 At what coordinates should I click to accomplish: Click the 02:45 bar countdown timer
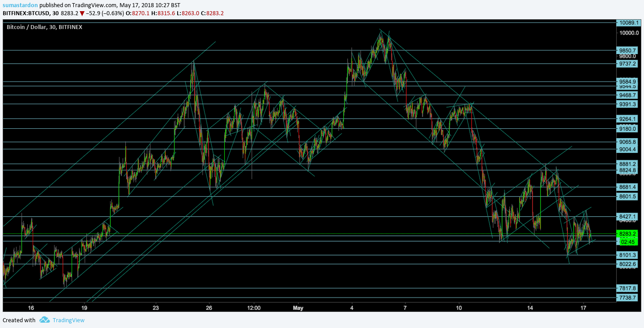point(627,241)
